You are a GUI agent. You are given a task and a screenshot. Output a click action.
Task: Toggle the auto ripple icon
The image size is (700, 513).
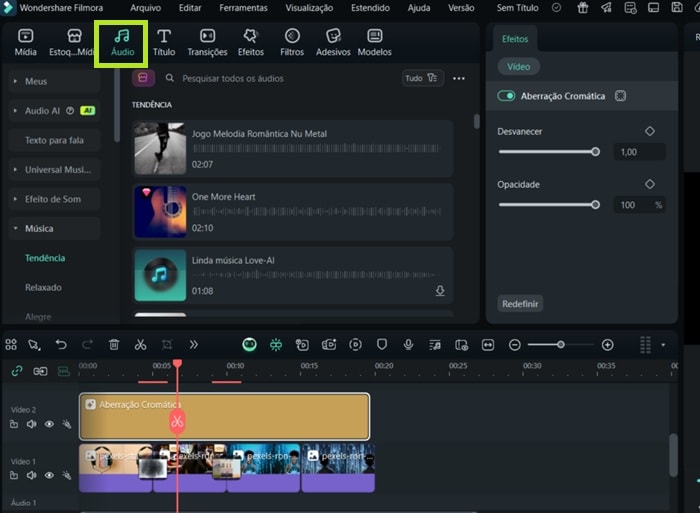pos(64,371)
